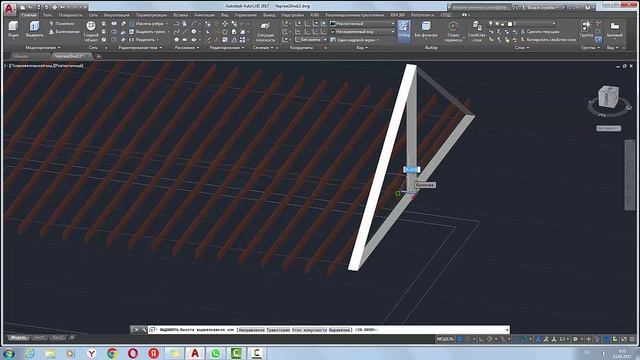The image size is (640, 360).
Task: Open Opera browser from taskbar
Action: click(x=133, y=353)
